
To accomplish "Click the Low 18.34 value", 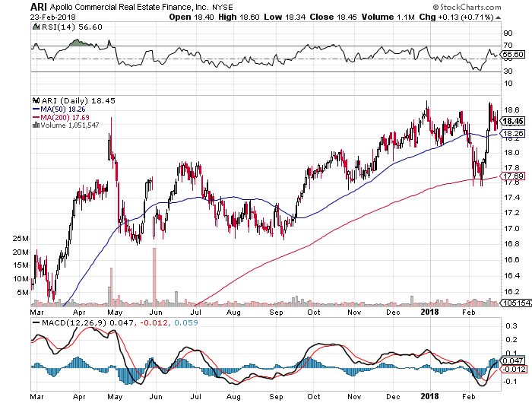I will [285, 17].
